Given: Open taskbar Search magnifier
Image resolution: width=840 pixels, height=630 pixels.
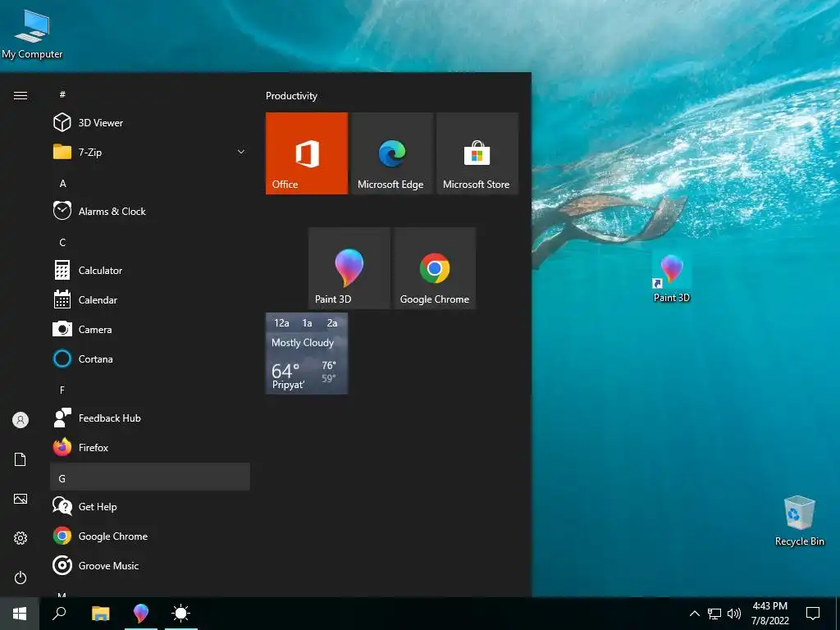Looking at the screenshot, I should pyautogui.click(x=59, y=614).
